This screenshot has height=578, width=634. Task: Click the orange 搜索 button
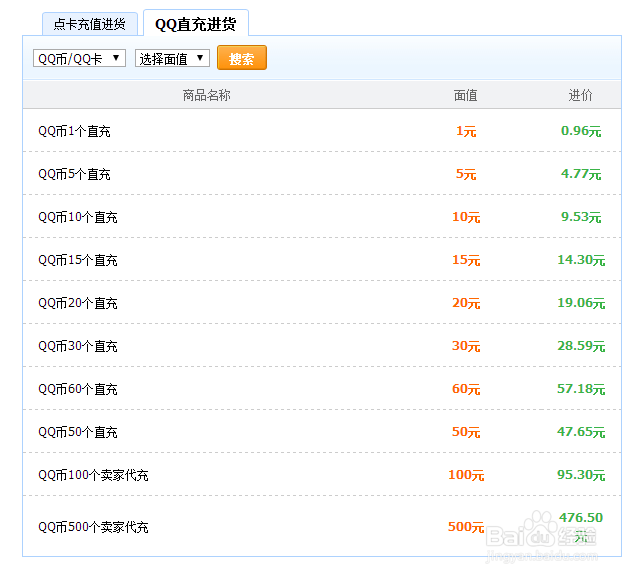tap(242, 58)
